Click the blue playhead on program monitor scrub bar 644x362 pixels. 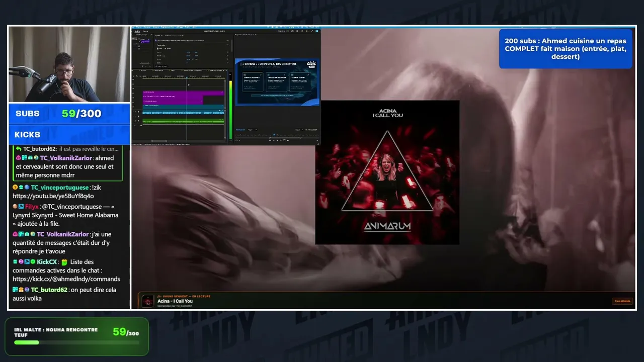point(274,134)
